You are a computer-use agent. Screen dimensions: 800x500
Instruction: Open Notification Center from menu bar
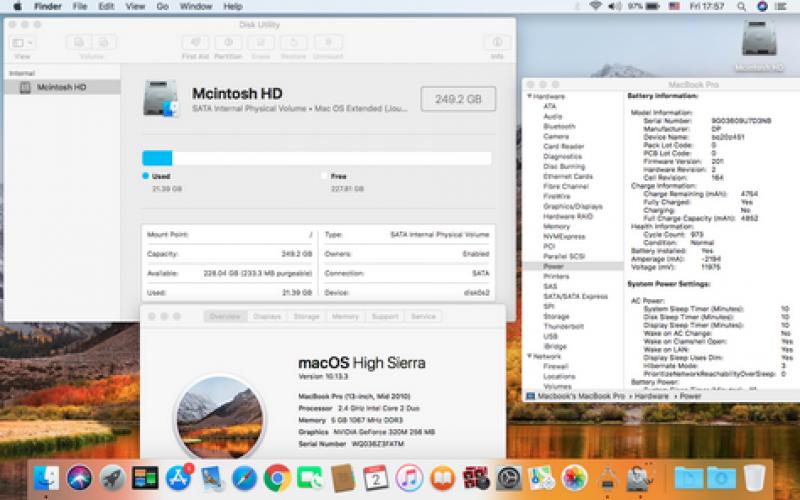[x=781, y=7]
